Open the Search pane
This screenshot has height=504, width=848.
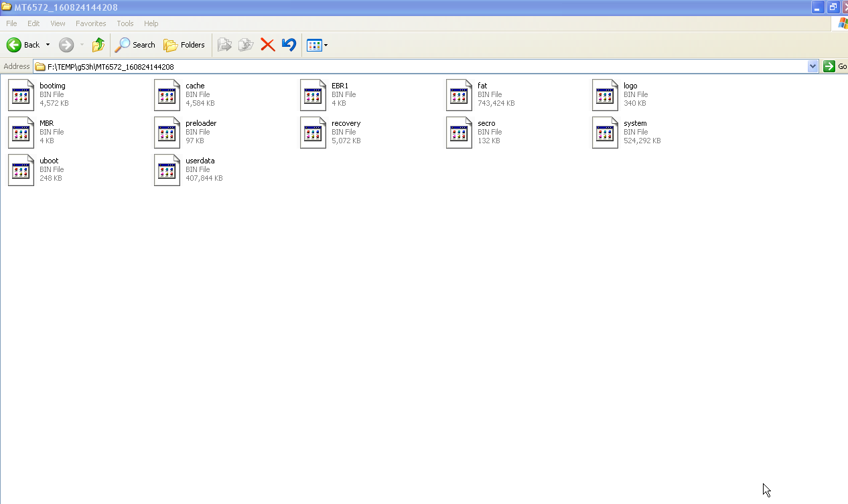pos(135,45)
